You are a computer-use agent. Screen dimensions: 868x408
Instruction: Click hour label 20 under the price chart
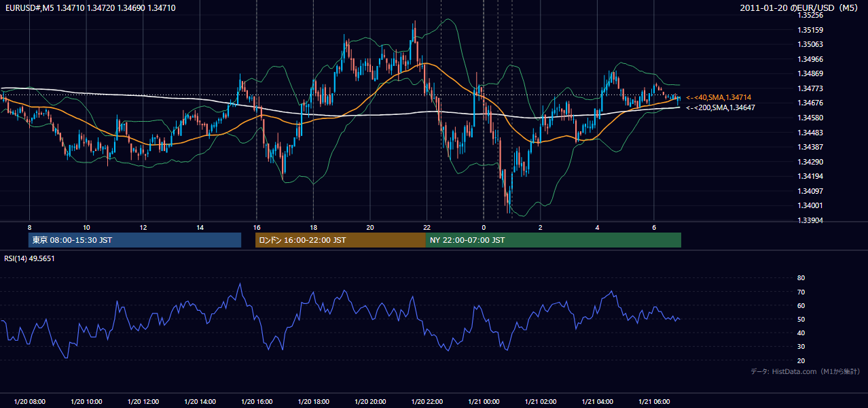[369, 227]
